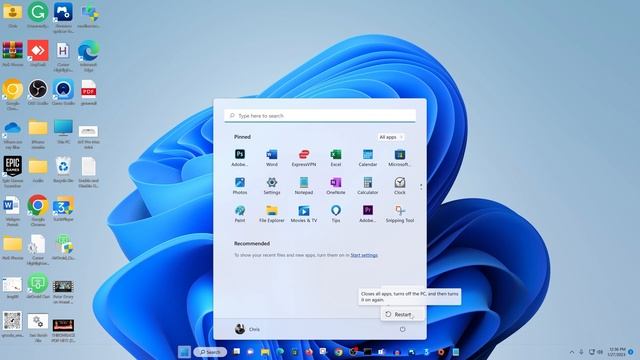Launch Paint from pinned apps
The image size is (640, 360).
(x=240, y=214)
